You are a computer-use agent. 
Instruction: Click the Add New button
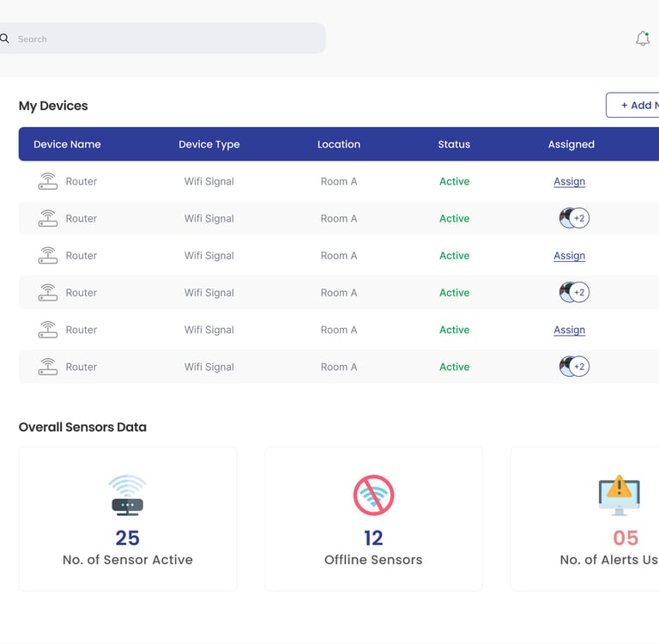click(635, 106)
